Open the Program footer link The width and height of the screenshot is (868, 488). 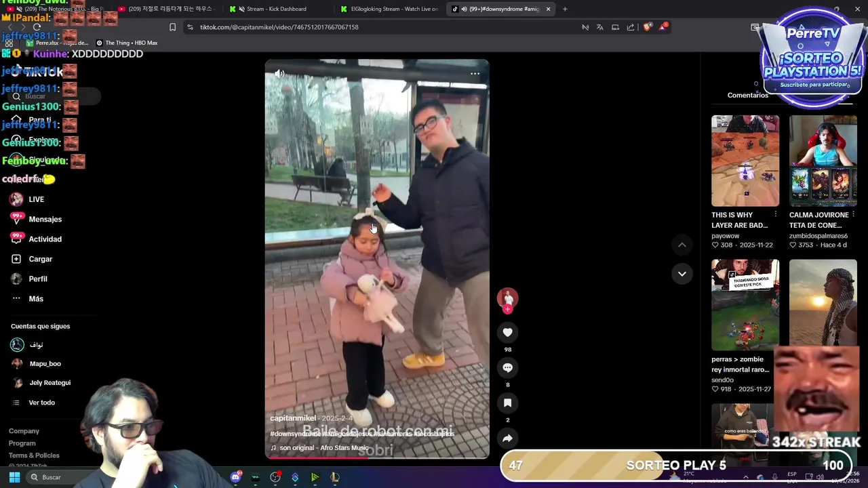point(22,443)
